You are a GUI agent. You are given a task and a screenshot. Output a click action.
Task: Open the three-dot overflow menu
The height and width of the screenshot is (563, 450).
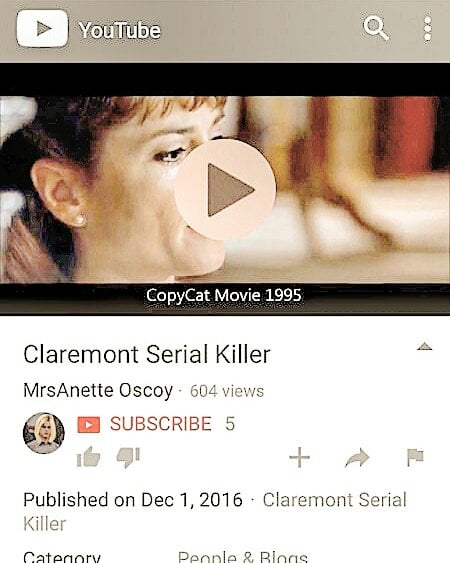[x=427, y=28]
